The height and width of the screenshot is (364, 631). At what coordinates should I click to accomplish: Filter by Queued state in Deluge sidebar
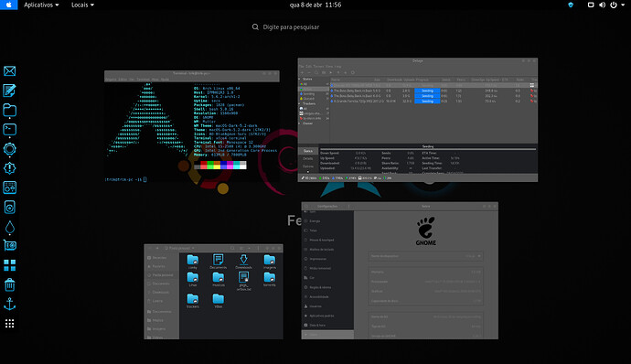(x=314, y=99)
